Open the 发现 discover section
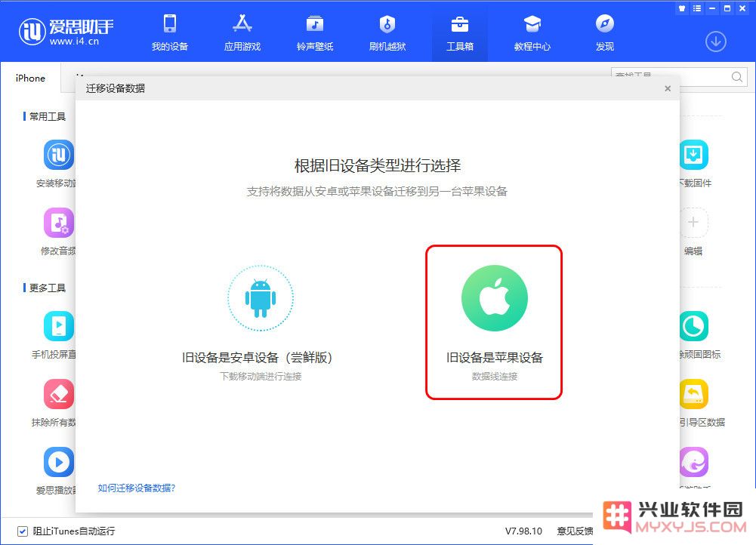756x545 pixels. tap(605, 32)
